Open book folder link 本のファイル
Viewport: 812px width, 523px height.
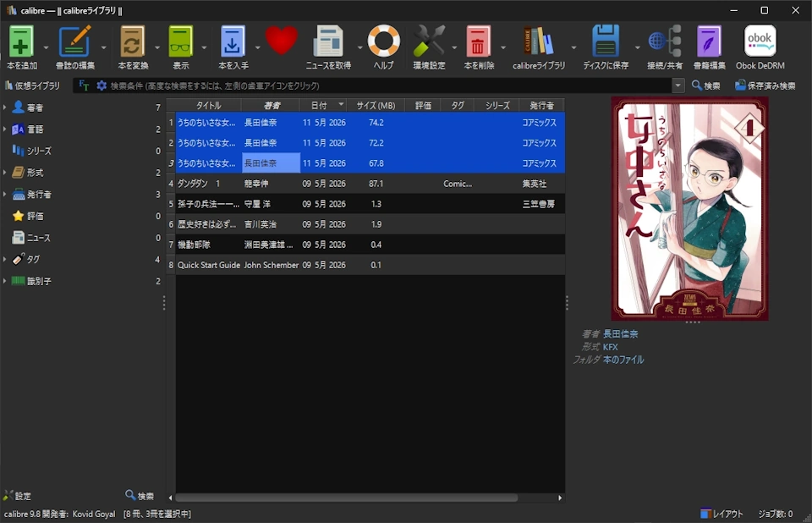(x=623, y=359)
